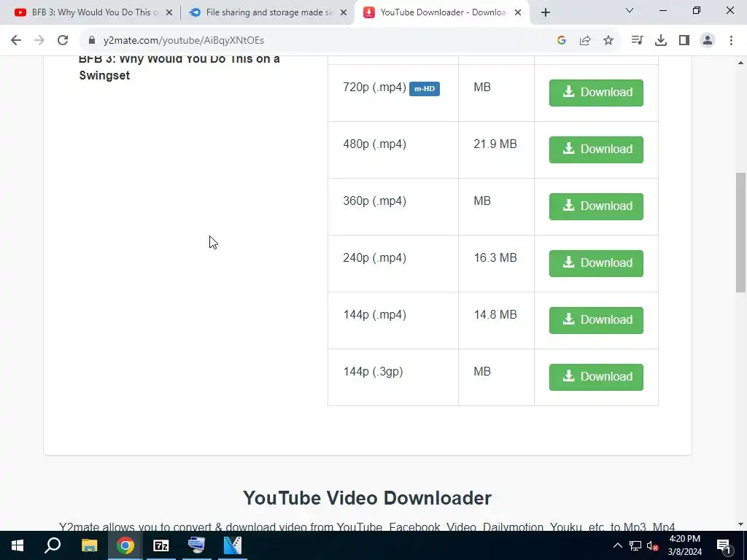Open Windows taskbar search
Viewport: 747px width, 560px height.
click(x=53, y=545)
